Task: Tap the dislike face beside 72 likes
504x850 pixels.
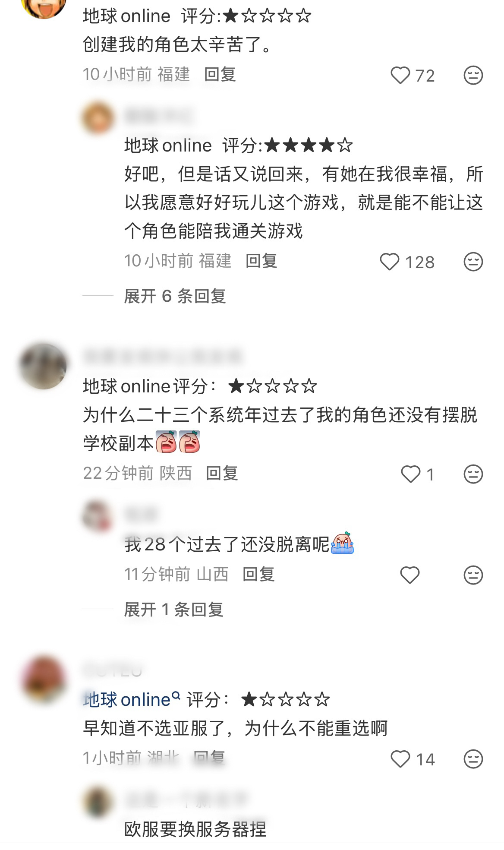Action: (473, 76)
